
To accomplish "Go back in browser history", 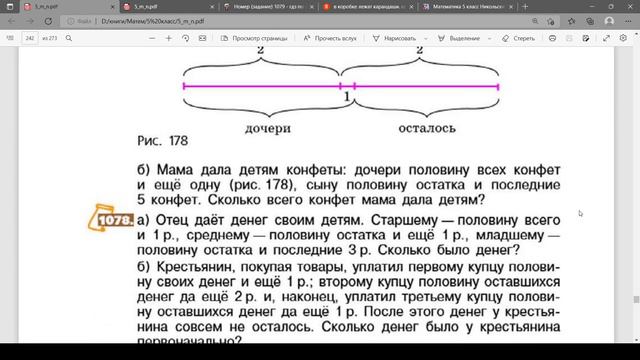I will (x=11, y=21).
